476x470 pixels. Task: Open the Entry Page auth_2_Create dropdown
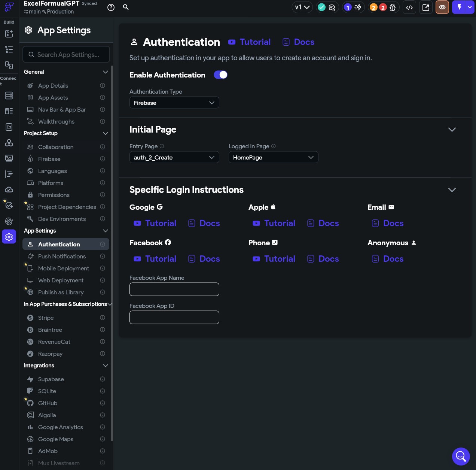tap(174, 157)
